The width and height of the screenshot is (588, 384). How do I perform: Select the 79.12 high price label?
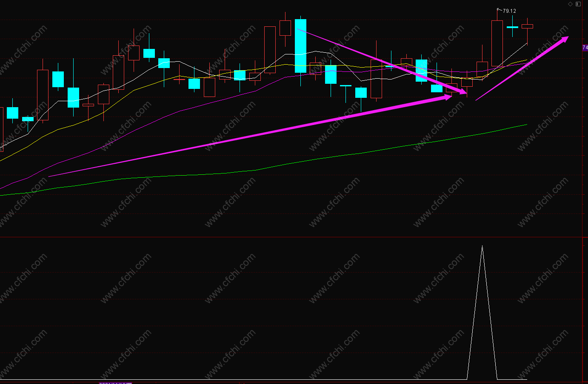[x=509, y=11]
